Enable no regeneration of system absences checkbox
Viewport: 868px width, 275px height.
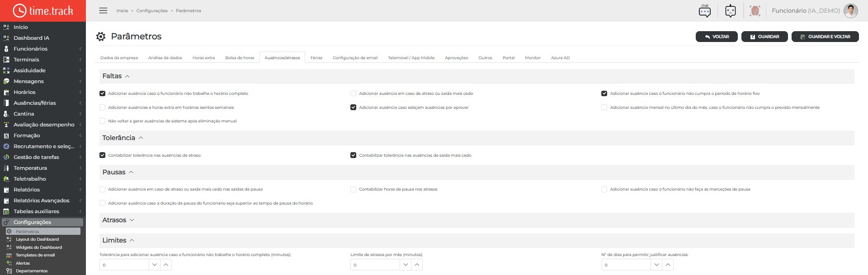coord(103,121)
